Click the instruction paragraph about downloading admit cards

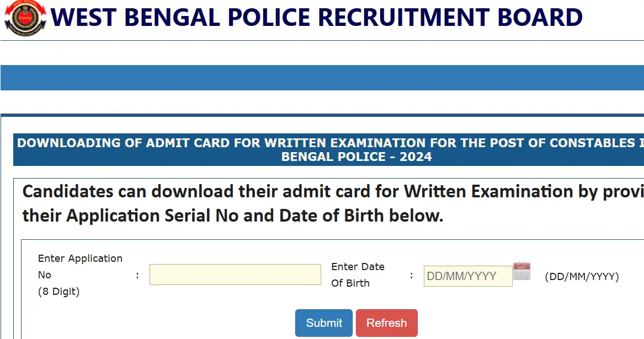pyautogui.click(x=331, y=203)
